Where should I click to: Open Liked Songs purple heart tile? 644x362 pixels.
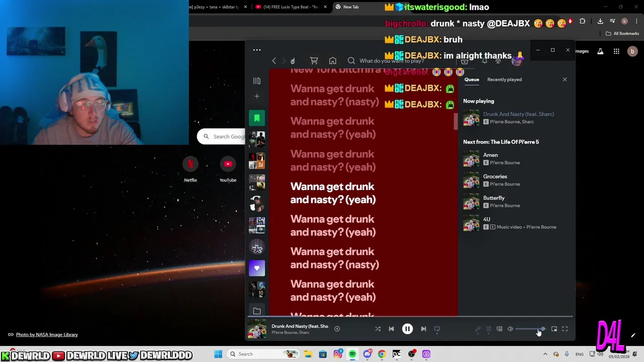[x=257, y=268]
